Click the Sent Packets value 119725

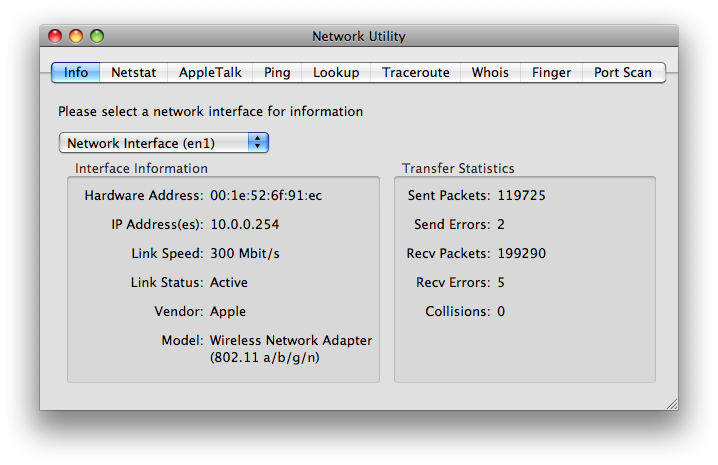pyautogui.click(x=522, y=195)
